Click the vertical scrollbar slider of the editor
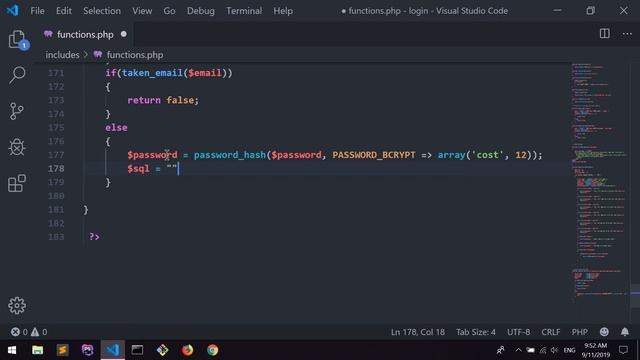 (635, 296)
